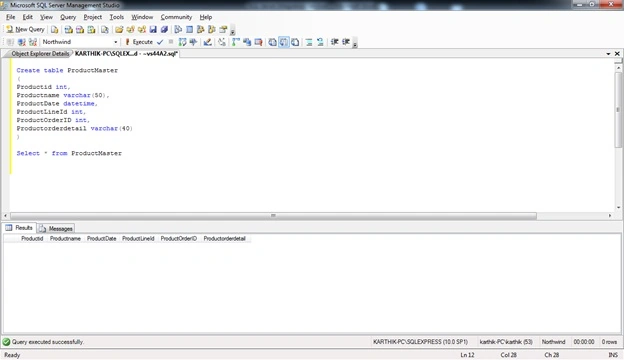Viewport: 624px width, 360px height.
Task: Click the Productid column header
Action: [32, 239]
